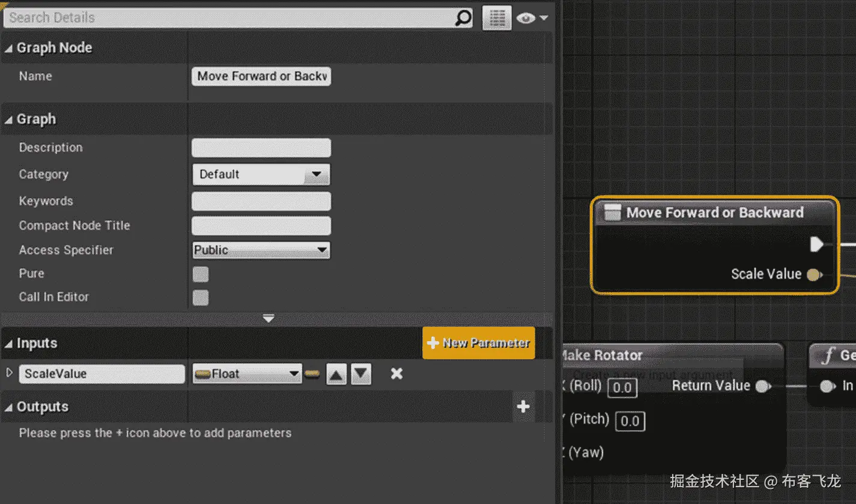
Task: Click the Return Value pin on Make Rotator
Action: point(763,386)
